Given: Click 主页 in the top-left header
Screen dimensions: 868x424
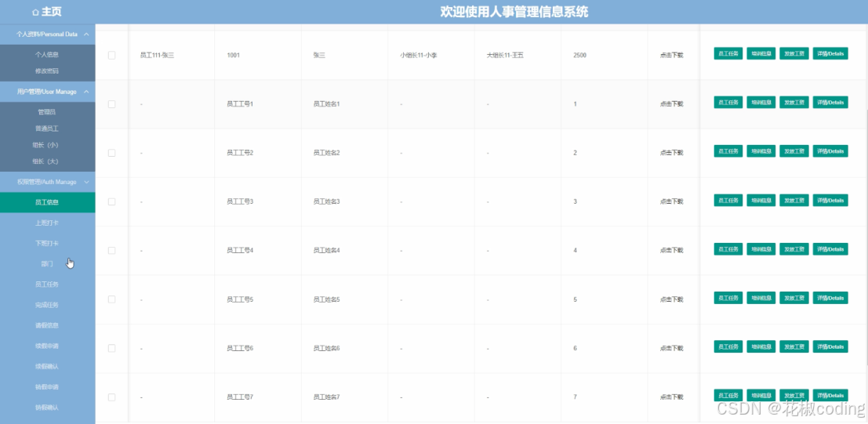Looking at the screenshot, I should [52, 12].
